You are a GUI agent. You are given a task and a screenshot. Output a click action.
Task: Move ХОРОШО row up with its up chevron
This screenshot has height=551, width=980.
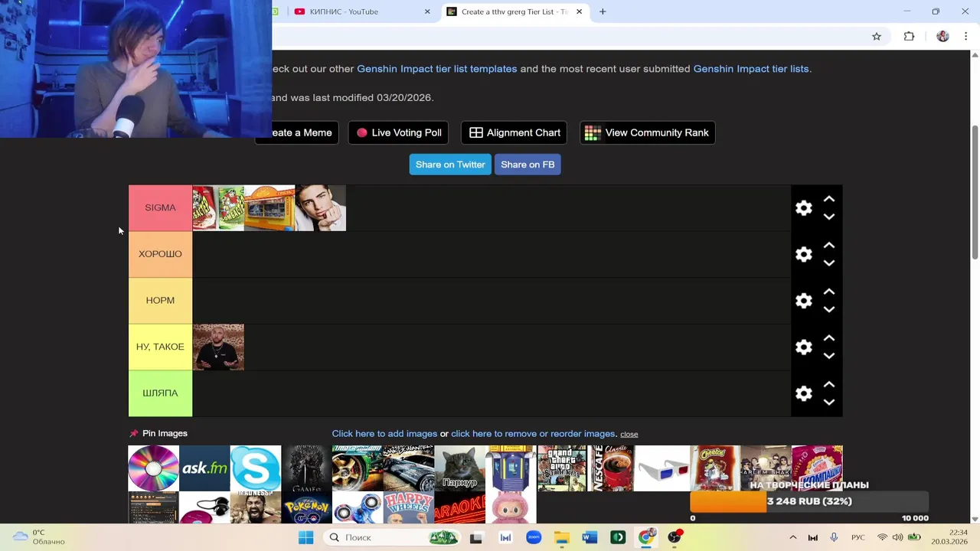click(x=828, y=246)
